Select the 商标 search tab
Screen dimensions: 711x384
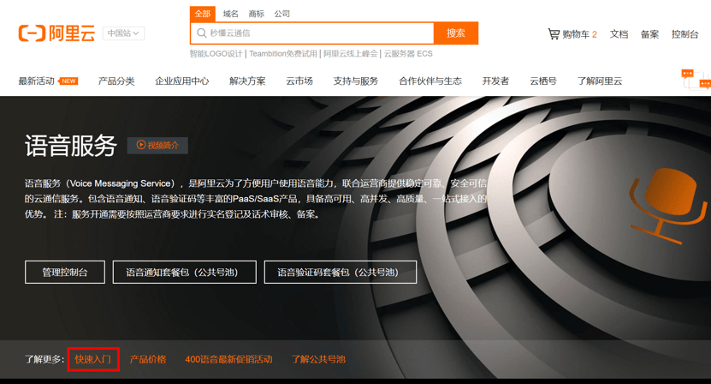pos(256,14)
